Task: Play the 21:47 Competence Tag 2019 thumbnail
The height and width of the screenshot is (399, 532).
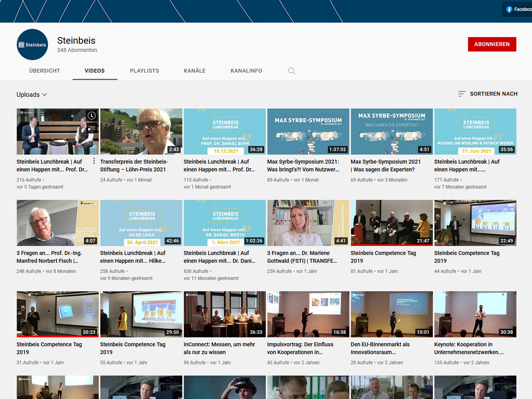Action: (x=392, y=223)
